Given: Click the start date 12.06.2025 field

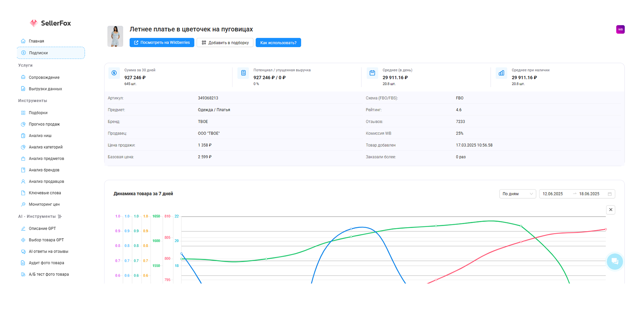Looking at the screenshot, I should 552,194.
